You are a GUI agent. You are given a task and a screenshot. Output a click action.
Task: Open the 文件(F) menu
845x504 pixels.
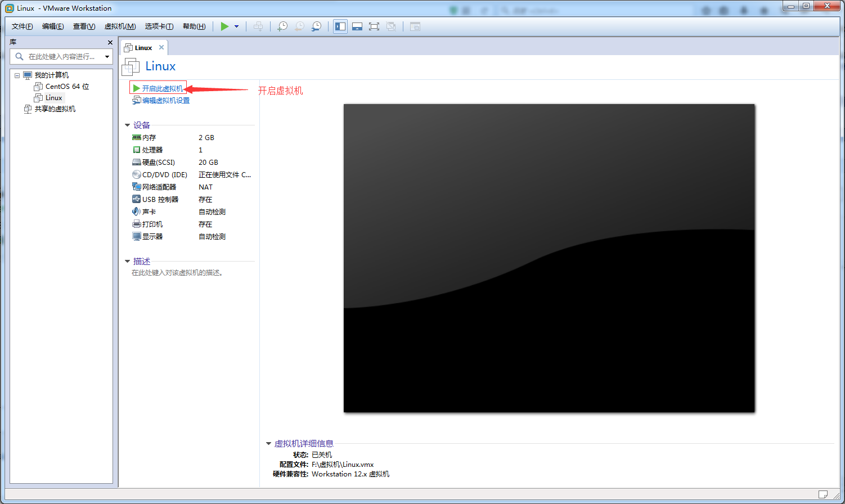[x=23, y=26]
